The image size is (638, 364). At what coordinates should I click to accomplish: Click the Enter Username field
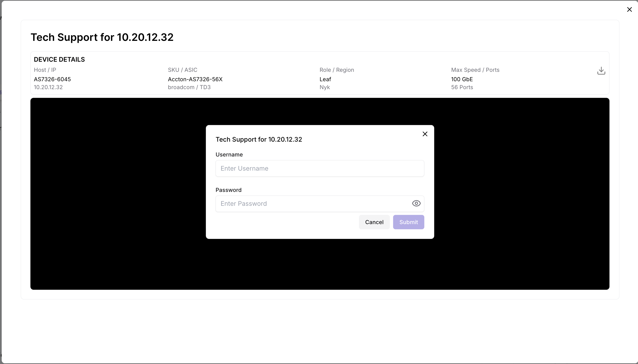319,168
